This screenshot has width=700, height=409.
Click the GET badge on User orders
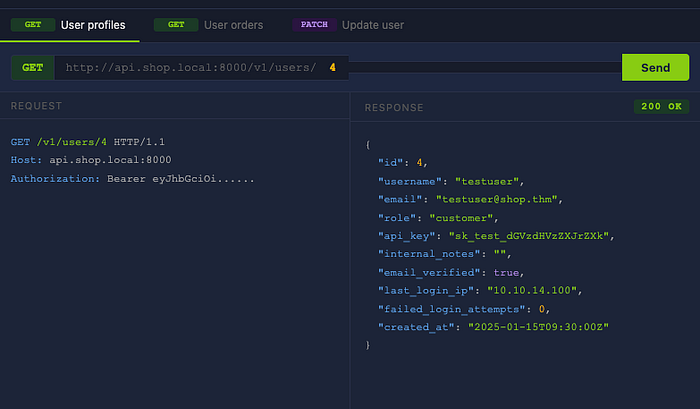(x=176, y=25)
